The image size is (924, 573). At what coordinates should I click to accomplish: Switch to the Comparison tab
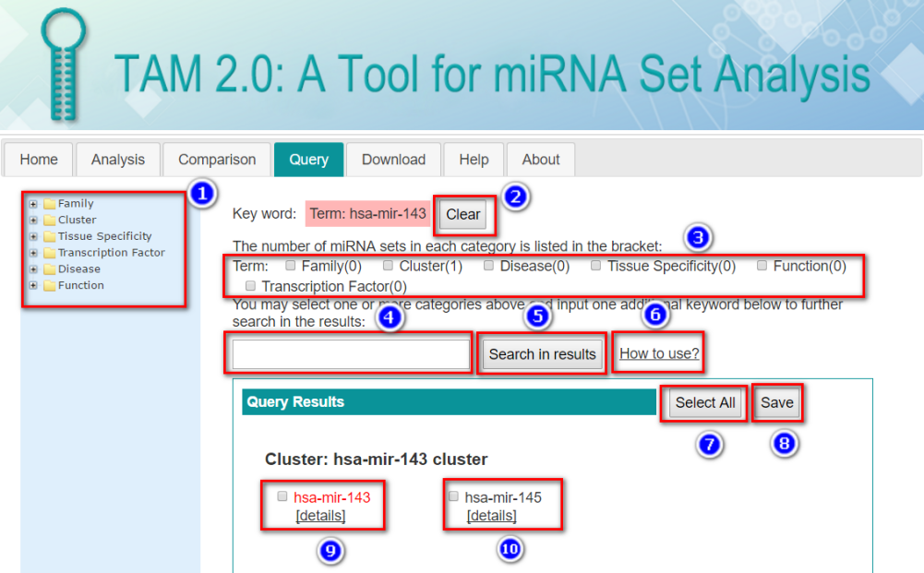coord(217,160)
